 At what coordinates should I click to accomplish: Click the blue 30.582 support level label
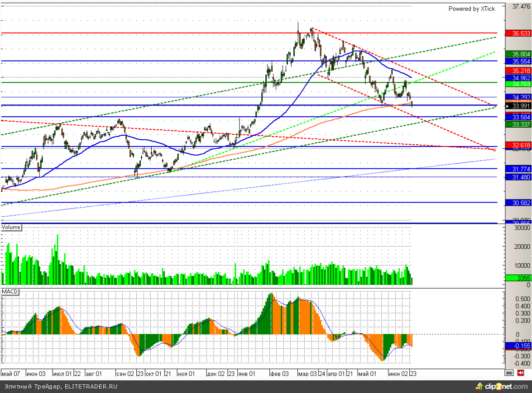pyautogui.click(x=518, y=203)
